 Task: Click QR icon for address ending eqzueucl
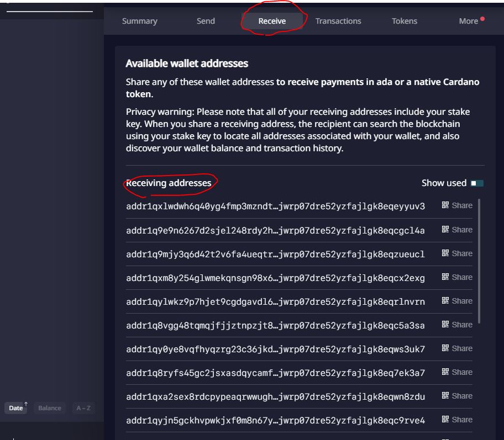(445, 253)
